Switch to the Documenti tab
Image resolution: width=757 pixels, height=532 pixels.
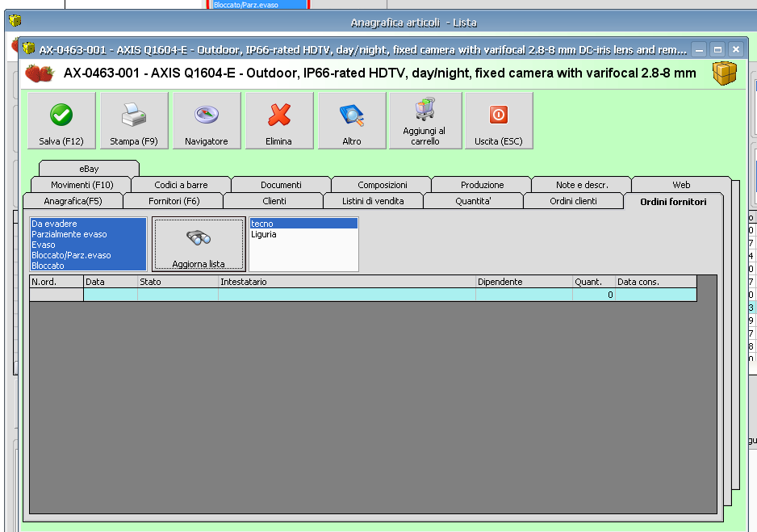[281, 185]
